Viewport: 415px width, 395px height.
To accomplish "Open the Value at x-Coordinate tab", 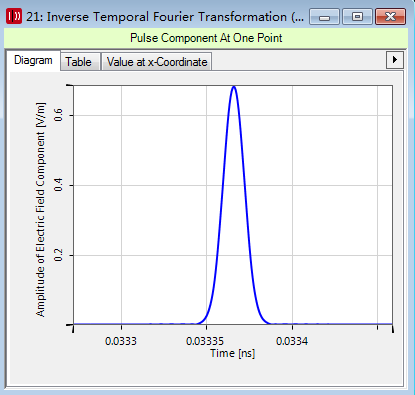I will tap(157, 62).
